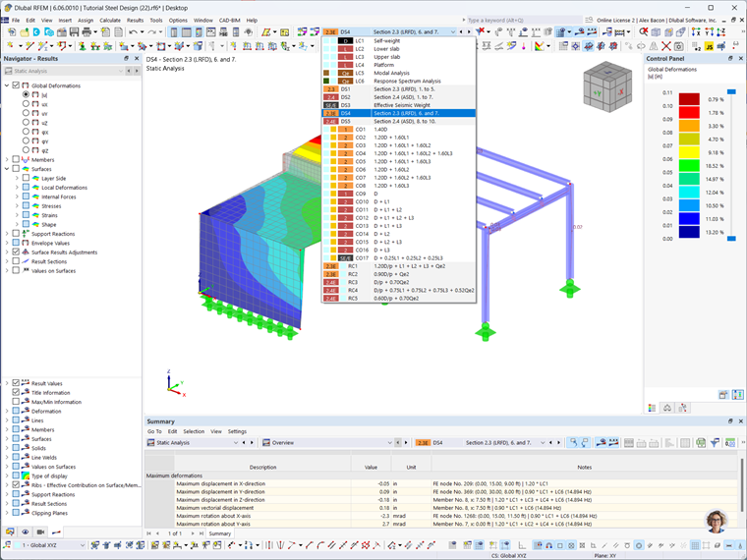This screenshot has height=560, width=747.
Task: Switch Navigator to the eye Display tab
Action: pyautogui.click(x=26, y=532)
